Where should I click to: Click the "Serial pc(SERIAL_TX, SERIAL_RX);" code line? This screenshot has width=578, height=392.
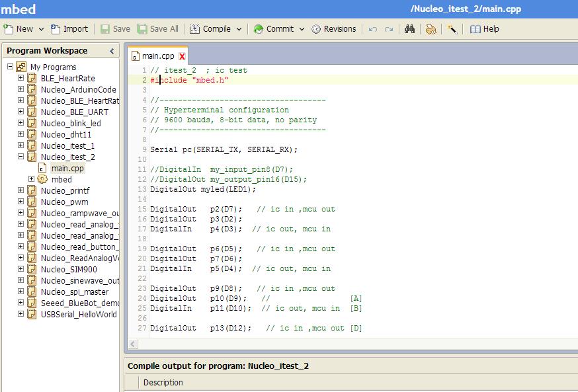coord(224,149)
